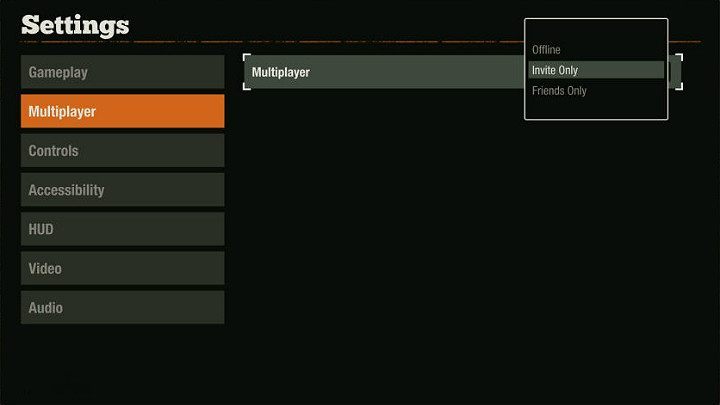Open the Gameplay settings category
The width and height of the screenshot is (720, 405).
122,72
